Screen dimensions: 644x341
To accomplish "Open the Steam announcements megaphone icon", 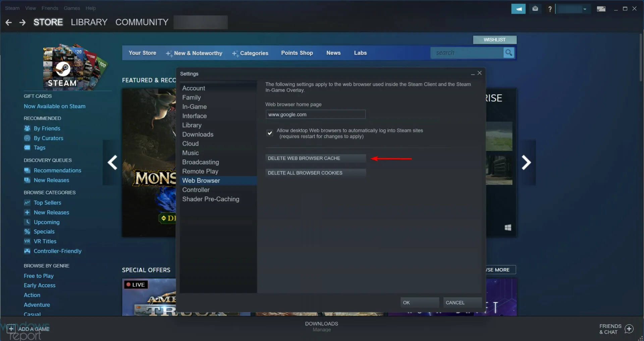I will pos(518,9).
